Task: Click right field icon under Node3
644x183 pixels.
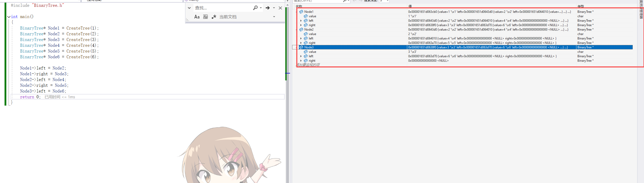Action: [x=306, y=61]
